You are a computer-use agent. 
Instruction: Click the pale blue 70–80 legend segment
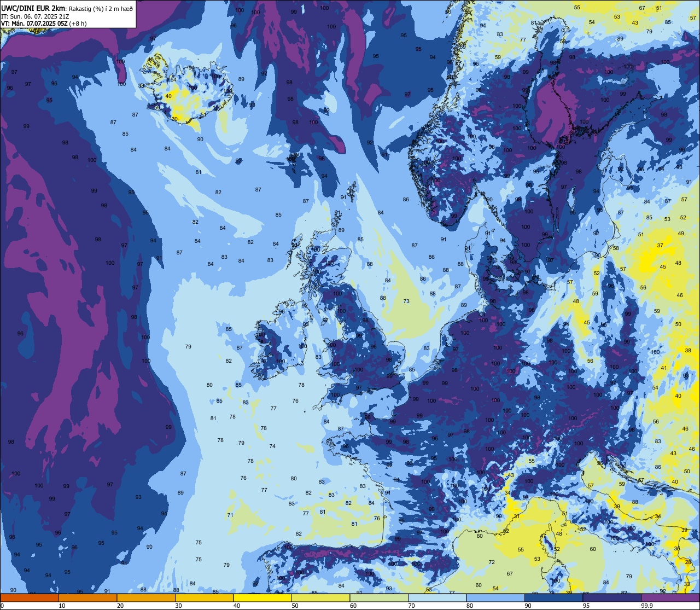437,597
